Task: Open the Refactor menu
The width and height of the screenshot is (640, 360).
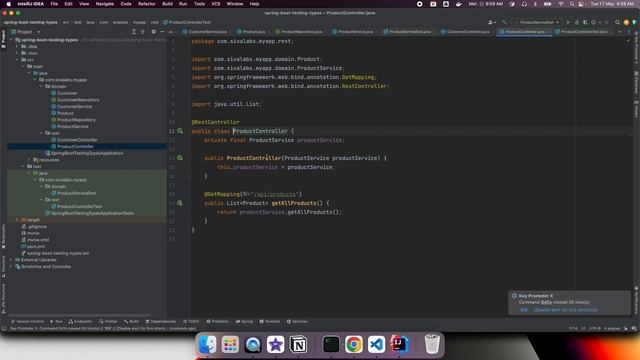Action: click(147, 4)
